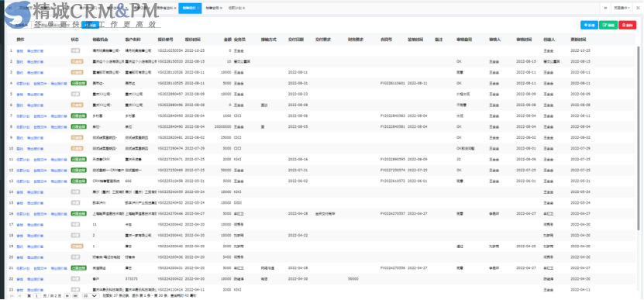This screenshot has height=300, width=644.
Task: Click 导出报价单 link in row 3
Action: tap(36, 73)
